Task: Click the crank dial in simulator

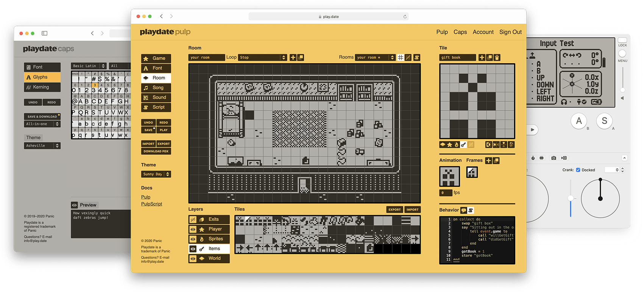Action: (x=600, y=198)
